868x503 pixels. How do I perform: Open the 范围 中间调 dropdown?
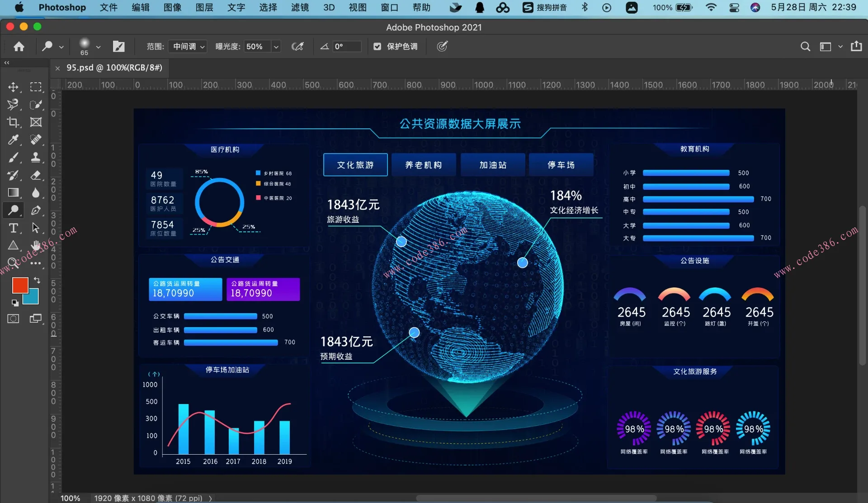coord(188,47)
